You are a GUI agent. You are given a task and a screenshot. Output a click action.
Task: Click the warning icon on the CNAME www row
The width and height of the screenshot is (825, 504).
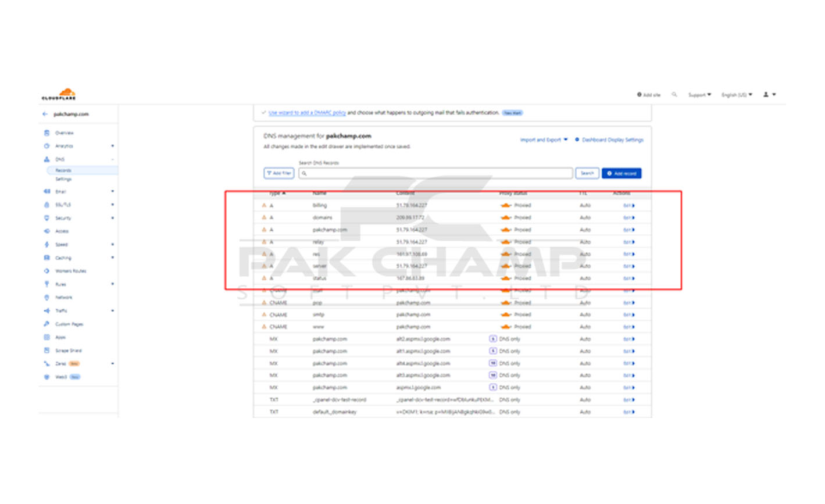264,327
